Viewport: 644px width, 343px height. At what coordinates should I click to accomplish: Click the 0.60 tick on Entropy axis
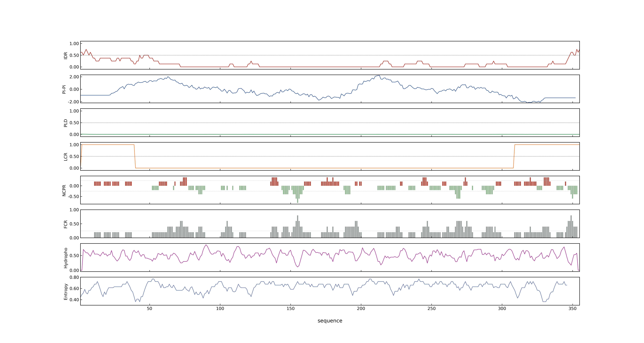click(x=74, y=289)
